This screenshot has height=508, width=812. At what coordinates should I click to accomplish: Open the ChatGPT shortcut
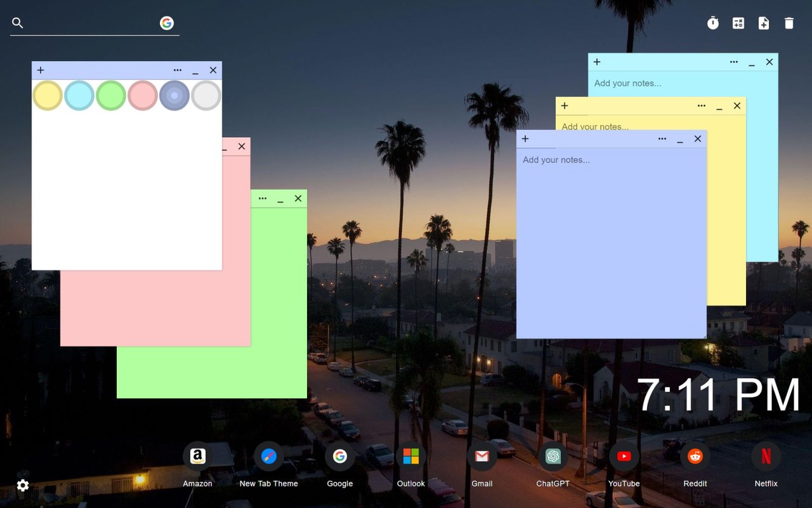point(553,465)
